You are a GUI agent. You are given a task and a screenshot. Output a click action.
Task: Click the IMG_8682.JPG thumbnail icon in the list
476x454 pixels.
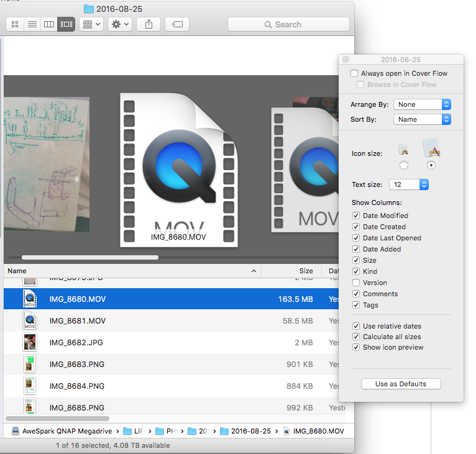[x=30, y=342]
